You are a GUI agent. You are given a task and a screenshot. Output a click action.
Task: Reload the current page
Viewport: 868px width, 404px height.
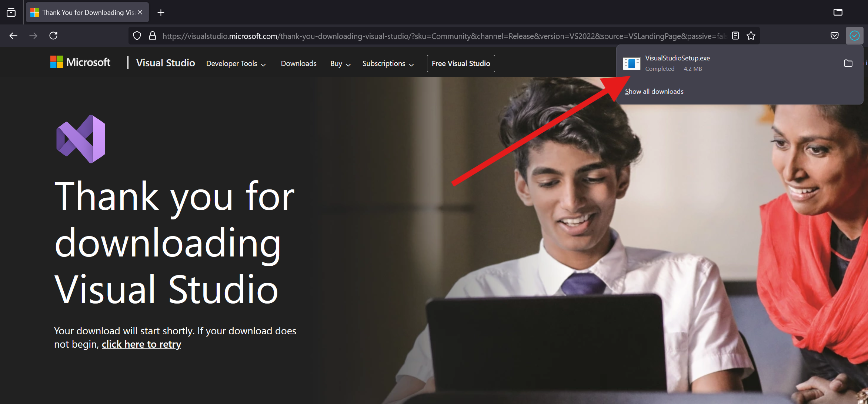pyautogui.click(x=53, y=36)
